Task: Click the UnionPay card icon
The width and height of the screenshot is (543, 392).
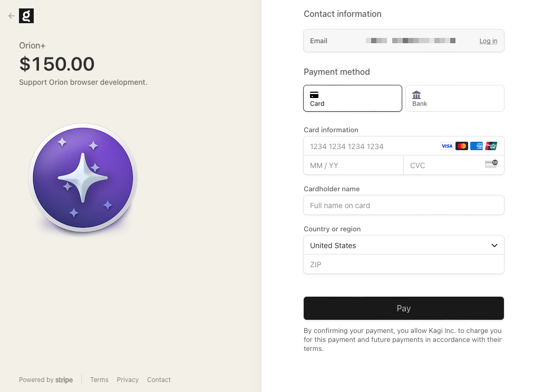Action: 491,146
